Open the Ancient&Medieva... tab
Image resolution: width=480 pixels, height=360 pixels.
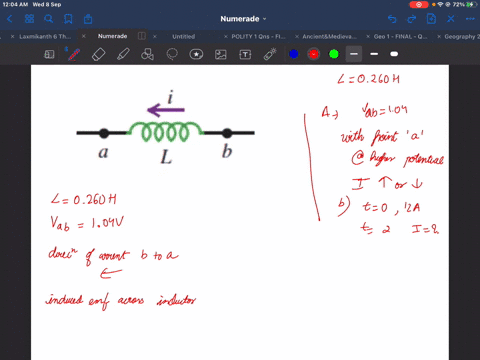pyautogui.click(x=329, y=36)
